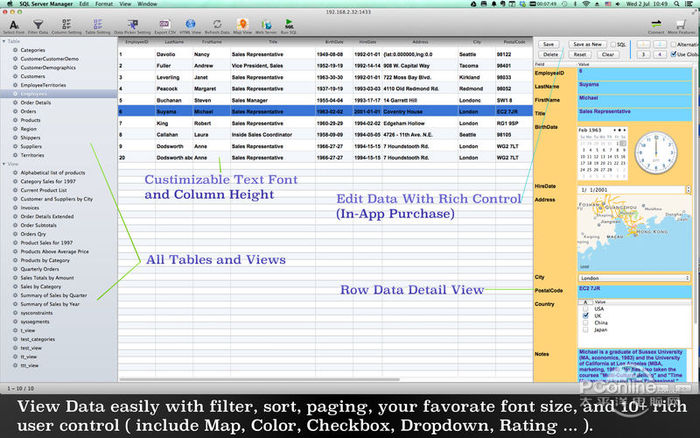This screenshot has height=438, width=700.
Task: Open the Window menu
Action: (x=147, y=4)
